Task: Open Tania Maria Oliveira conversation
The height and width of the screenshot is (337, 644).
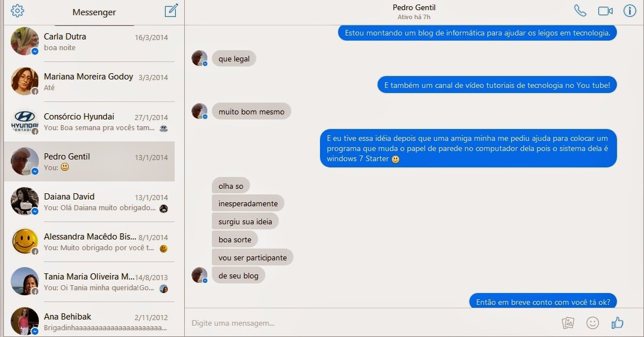Action: [x=89, y=282]
